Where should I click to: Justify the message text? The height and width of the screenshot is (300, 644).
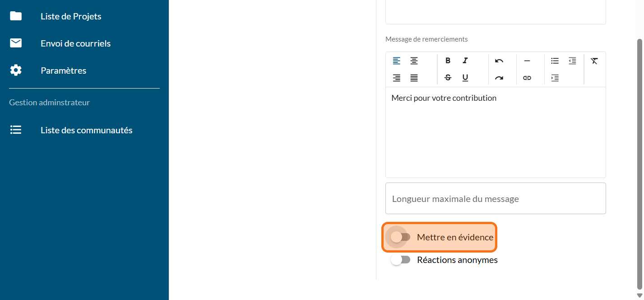click(414, 78)
